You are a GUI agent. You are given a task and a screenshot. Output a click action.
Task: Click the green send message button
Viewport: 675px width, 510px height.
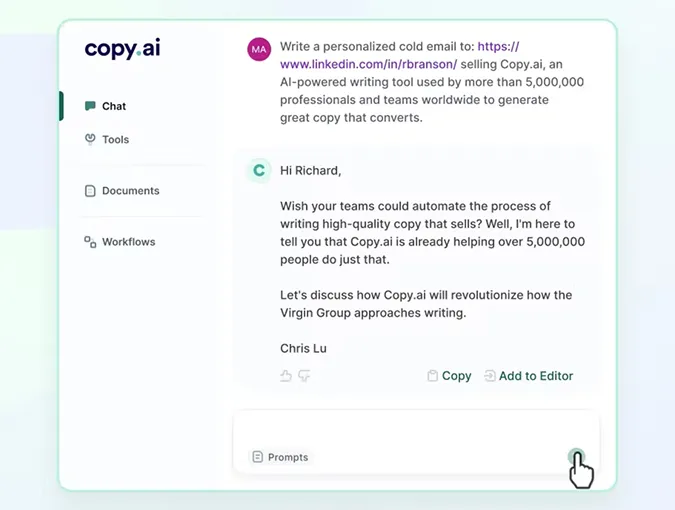[576, 457]
